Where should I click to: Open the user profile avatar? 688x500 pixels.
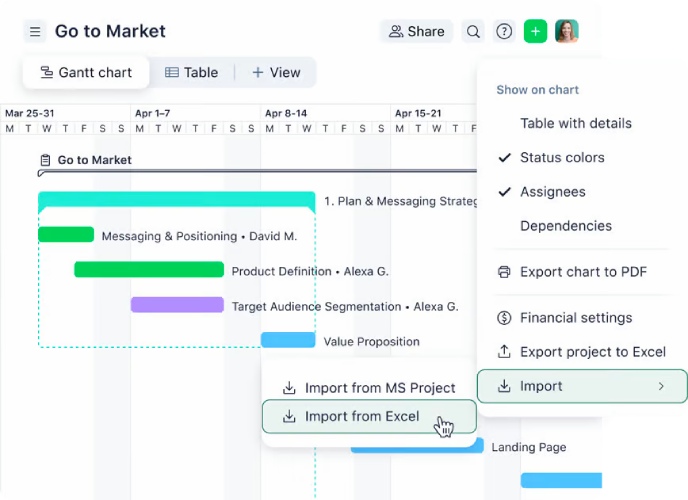[x=566, y=31]
